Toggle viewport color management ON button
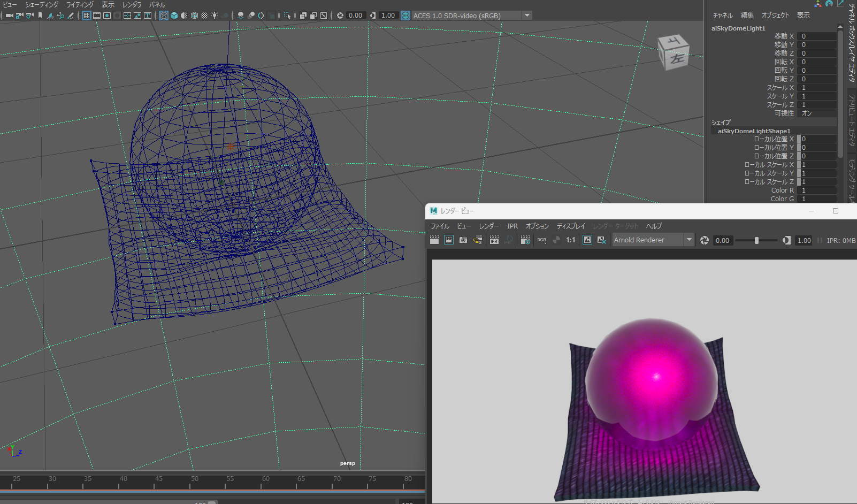This screenshot has height=504, width=857. coord(405,16)
